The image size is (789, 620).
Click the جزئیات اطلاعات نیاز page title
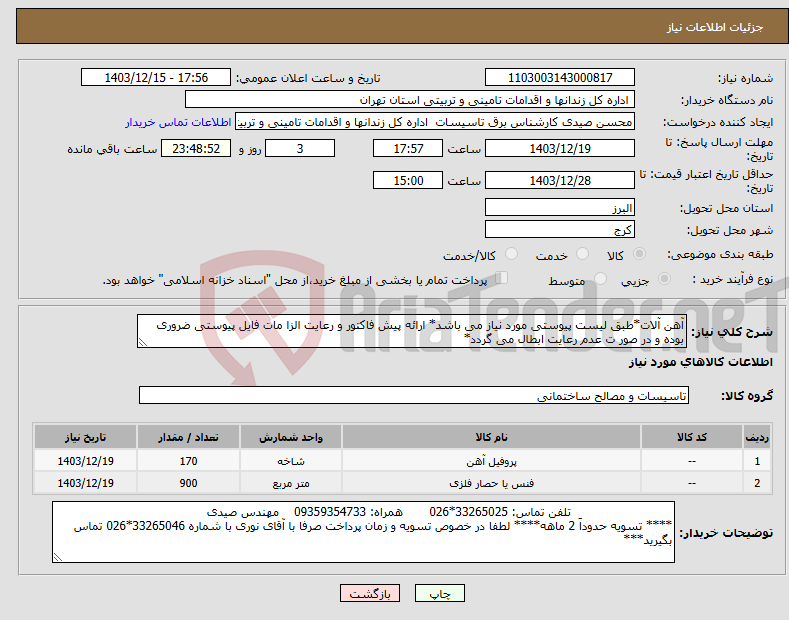point(715,27)
